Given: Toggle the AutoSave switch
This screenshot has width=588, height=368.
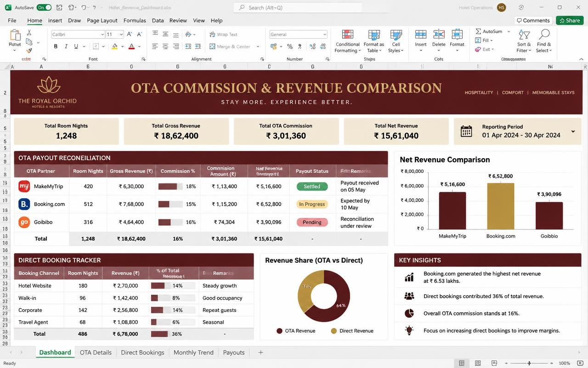Looking at the screenshot, I should (44, 7).
